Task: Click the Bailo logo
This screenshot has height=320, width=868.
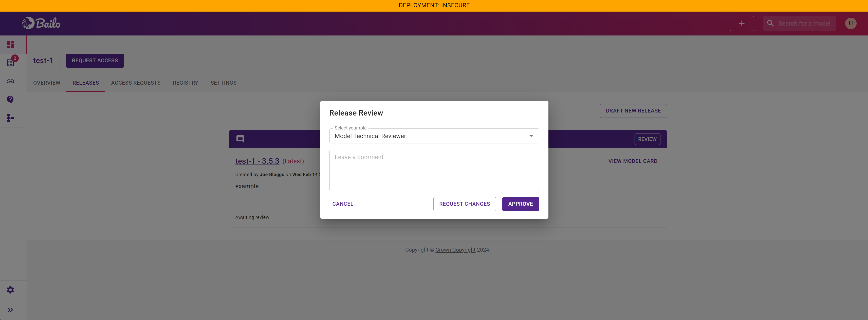Action: [x=41, y=23]
